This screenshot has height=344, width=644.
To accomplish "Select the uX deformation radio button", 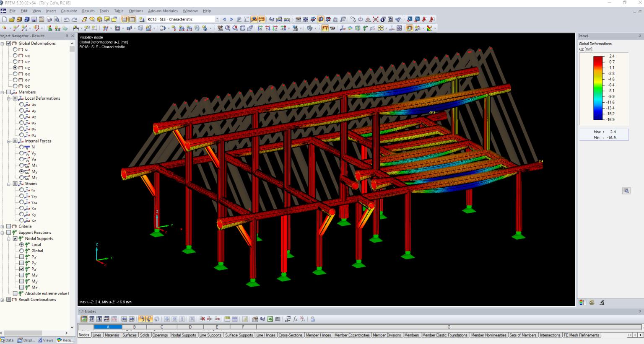I will click(x=16, y=55).
